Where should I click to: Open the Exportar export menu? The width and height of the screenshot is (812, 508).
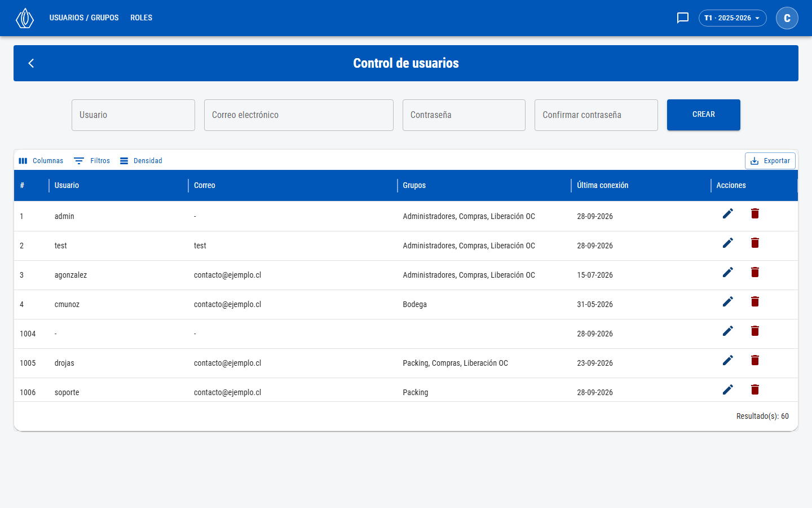770,161
